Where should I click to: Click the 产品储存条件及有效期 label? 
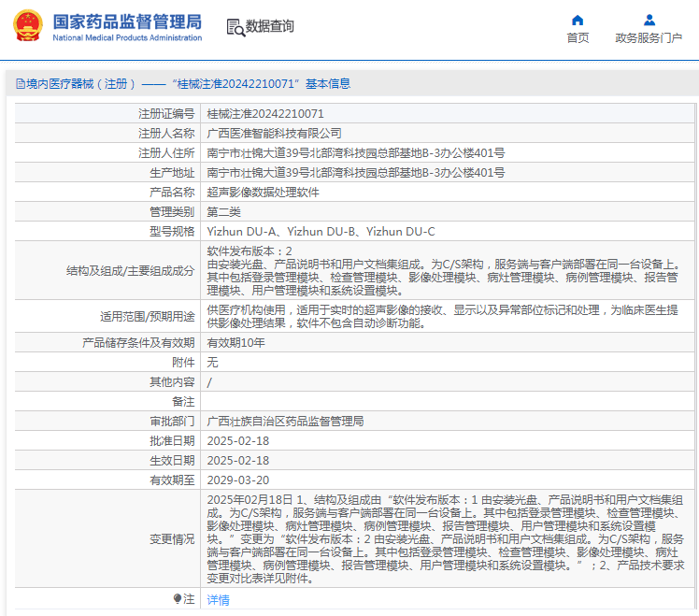(138, 342)
